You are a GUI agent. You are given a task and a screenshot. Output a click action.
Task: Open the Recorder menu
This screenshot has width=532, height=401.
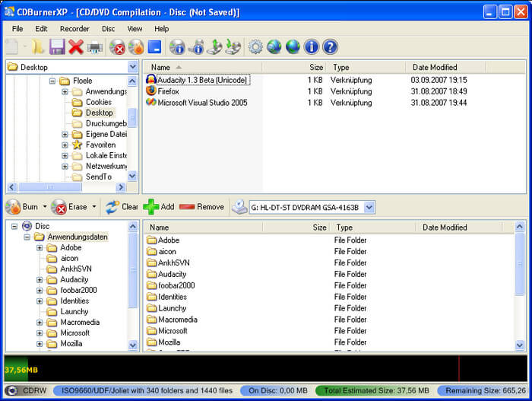(74, 29)
